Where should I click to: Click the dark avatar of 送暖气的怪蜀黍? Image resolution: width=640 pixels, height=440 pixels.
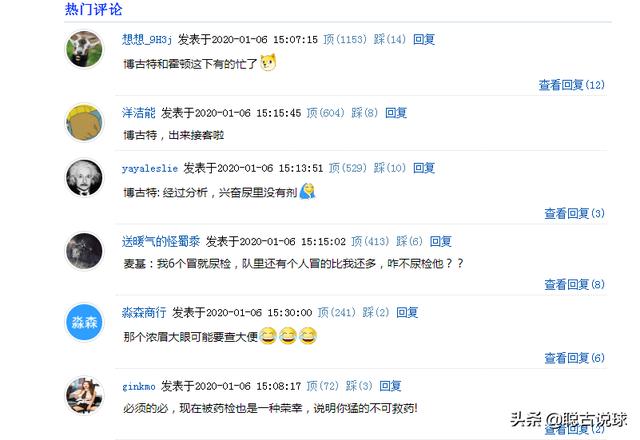click(84, 251)
